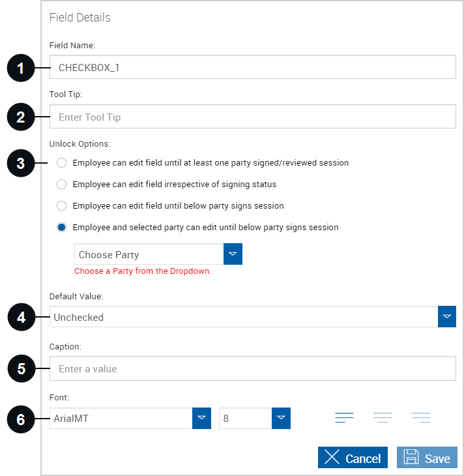Click the Cancel button
This screenshot has height=476, width=464.
[x=353, y=458]
